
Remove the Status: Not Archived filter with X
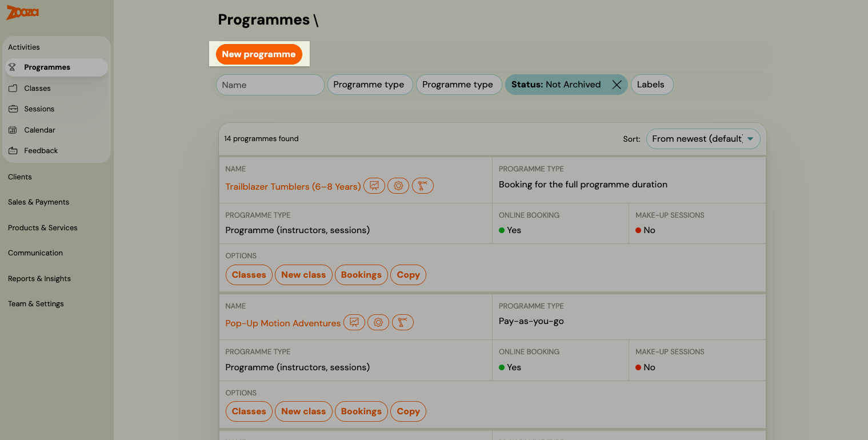pos(617,85)
